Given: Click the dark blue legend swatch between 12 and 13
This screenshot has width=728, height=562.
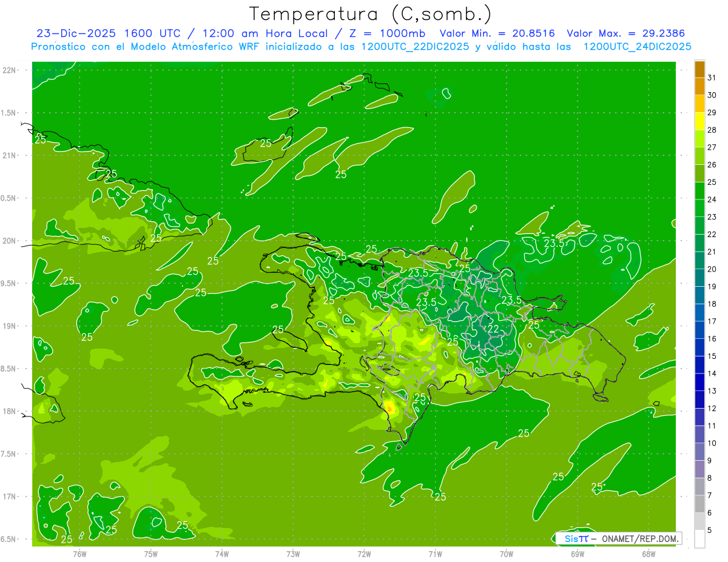Looking at the screenshot, I should pyautogui.click(x=699, y=400).
